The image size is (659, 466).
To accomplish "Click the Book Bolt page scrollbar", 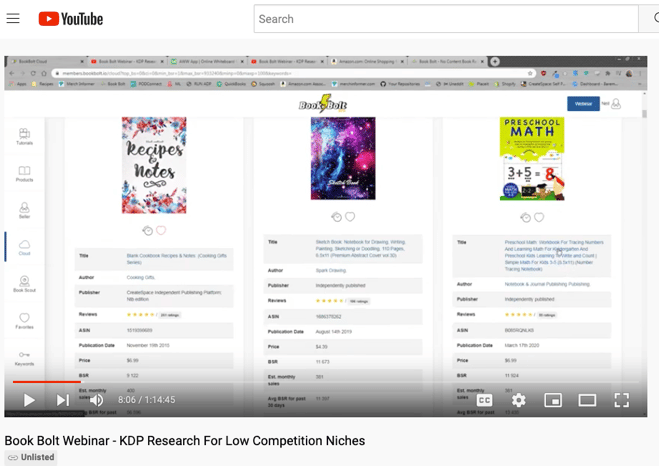I will [x=644, y=113].
